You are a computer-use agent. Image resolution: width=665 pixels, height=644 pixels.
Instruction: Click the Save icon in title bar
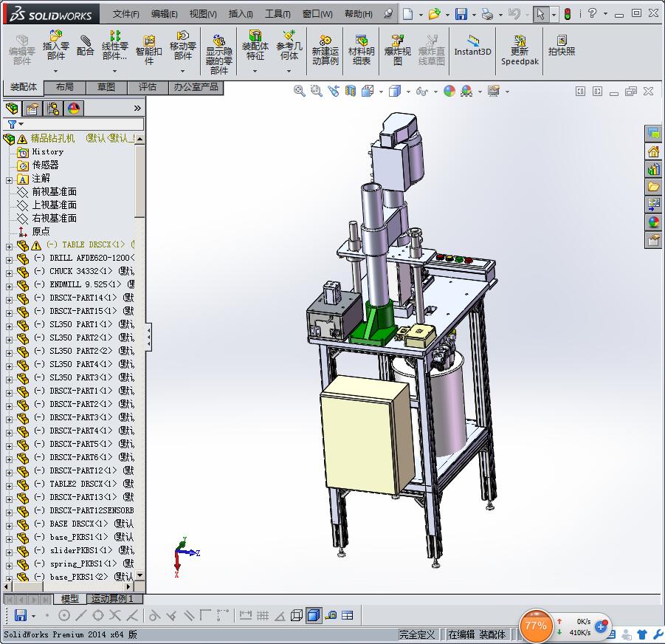click(461, 14)
